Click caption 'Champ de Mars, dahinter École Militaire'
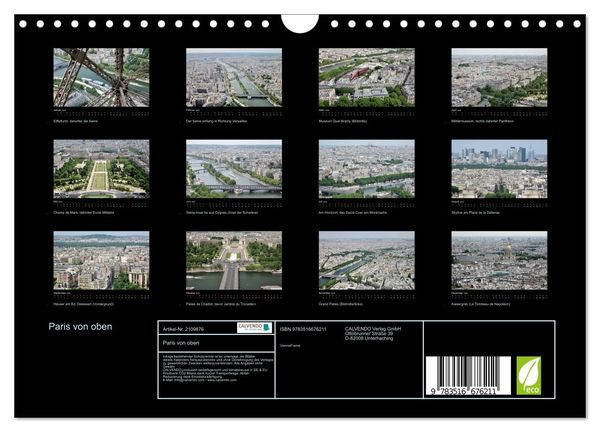The image size is (600, 432). pos(84,212)
